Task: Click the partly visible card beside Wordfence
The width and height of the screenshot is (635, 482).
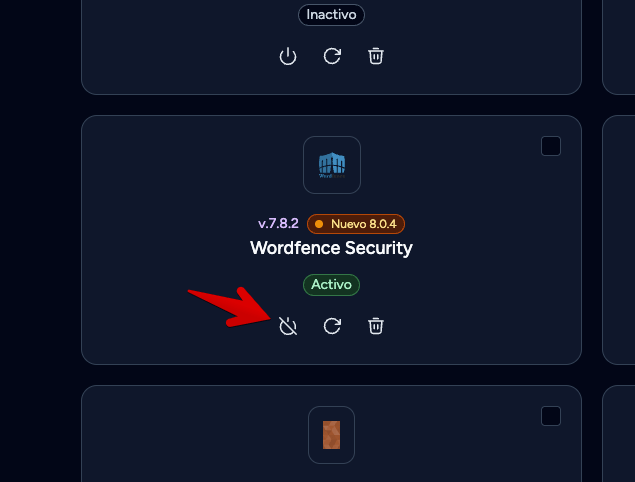Action: click(x=619, y=240)
